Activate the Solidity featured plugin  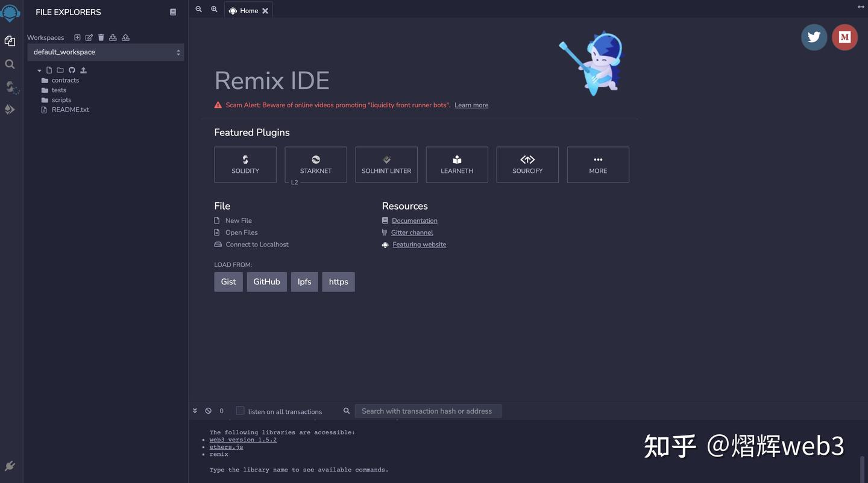(245, 165)
